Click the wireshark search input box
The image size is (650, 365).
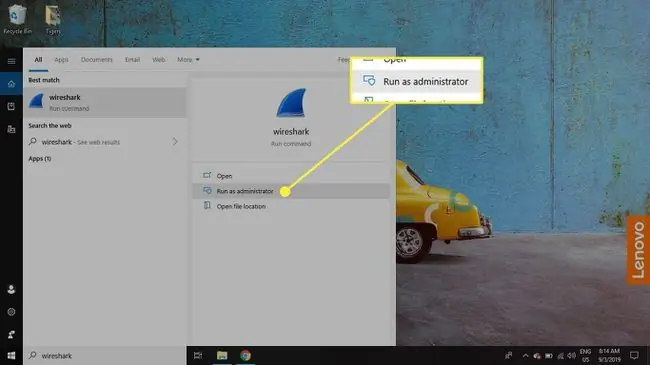tap(105, 356)
